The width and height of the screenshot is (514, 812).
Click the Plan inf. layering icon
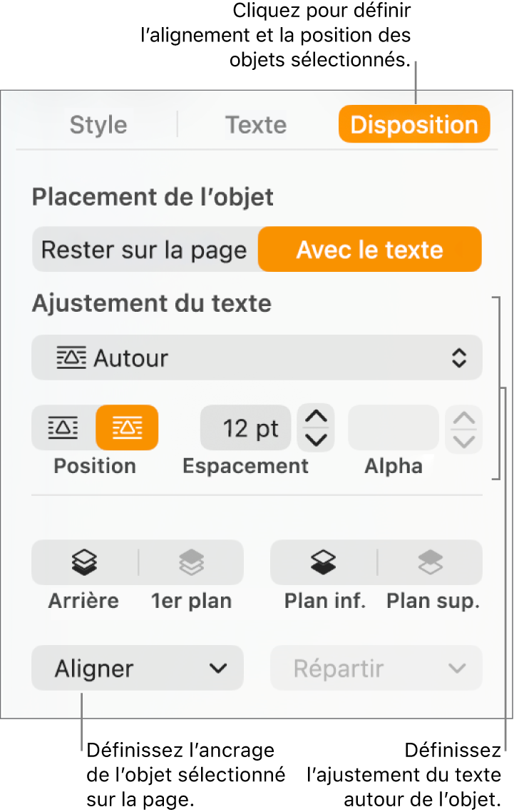click(324, 563)
